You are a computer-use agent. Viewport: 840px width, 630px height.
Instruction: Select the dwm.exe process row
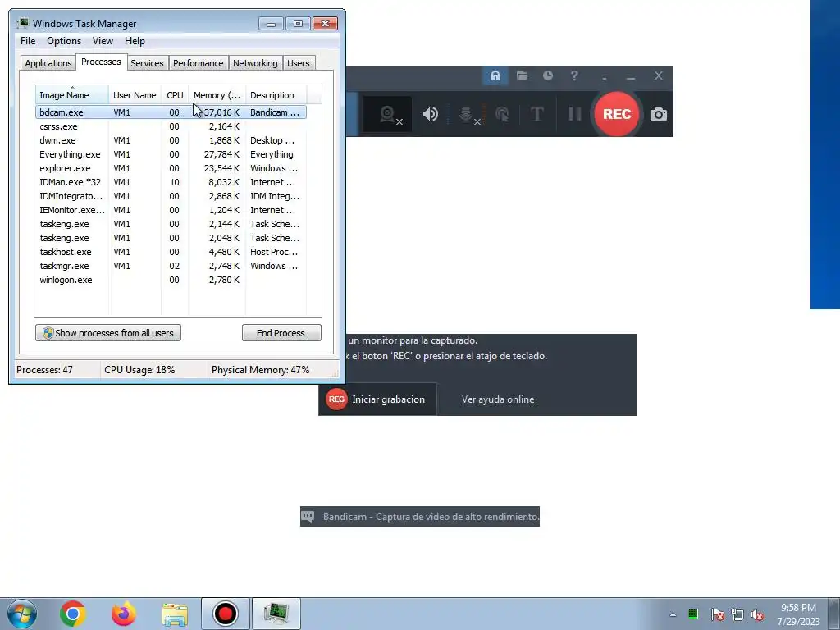click(171, 140)
